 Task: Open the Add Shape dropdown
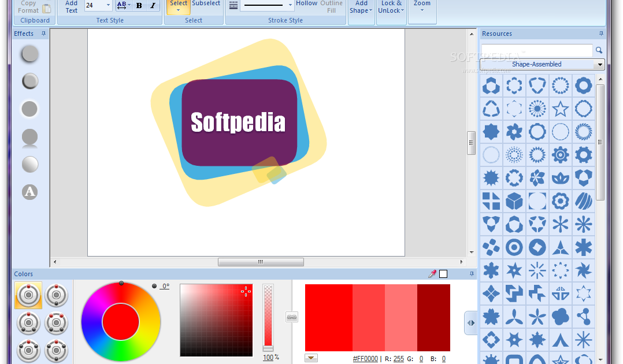[361, 7]
